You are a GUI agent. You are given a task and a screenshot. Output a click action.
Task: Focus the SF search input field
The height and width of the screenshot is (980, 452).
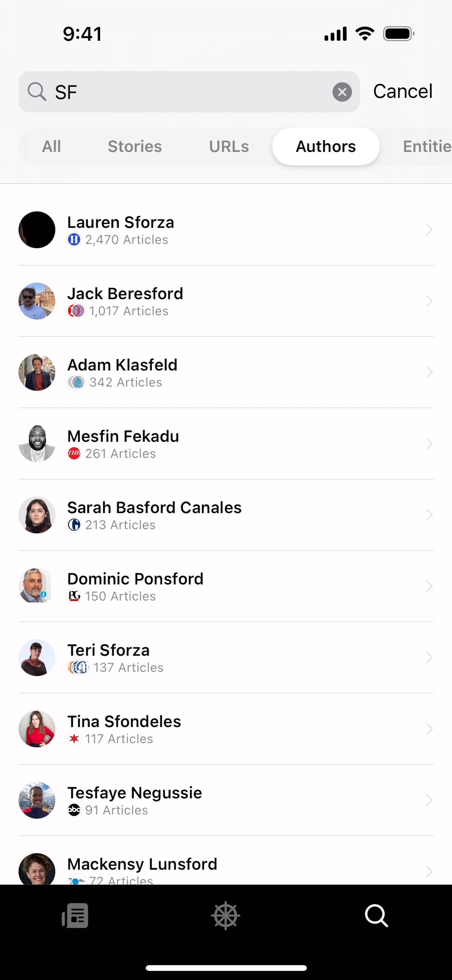190,92
